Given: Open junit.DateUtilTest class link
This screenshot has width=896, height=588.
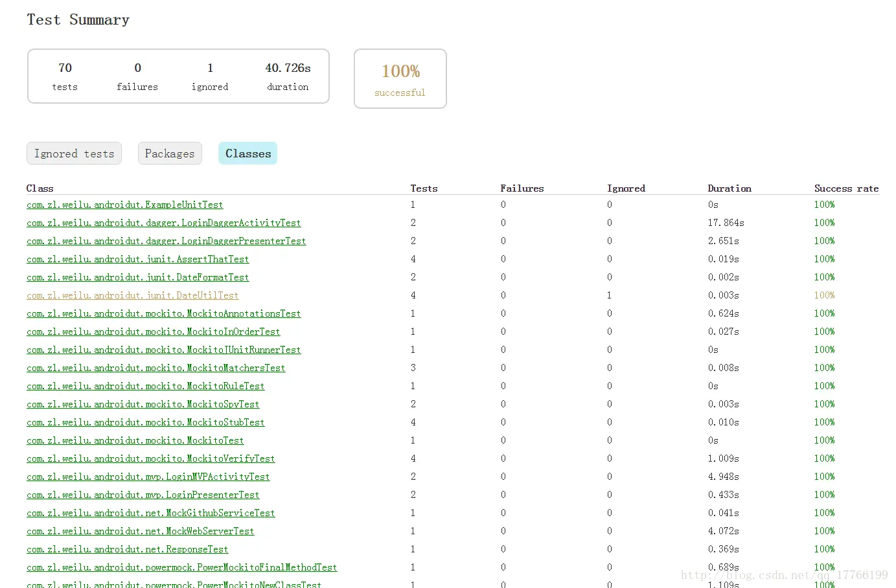Looking at the screenshot, I should pos(133,295).
